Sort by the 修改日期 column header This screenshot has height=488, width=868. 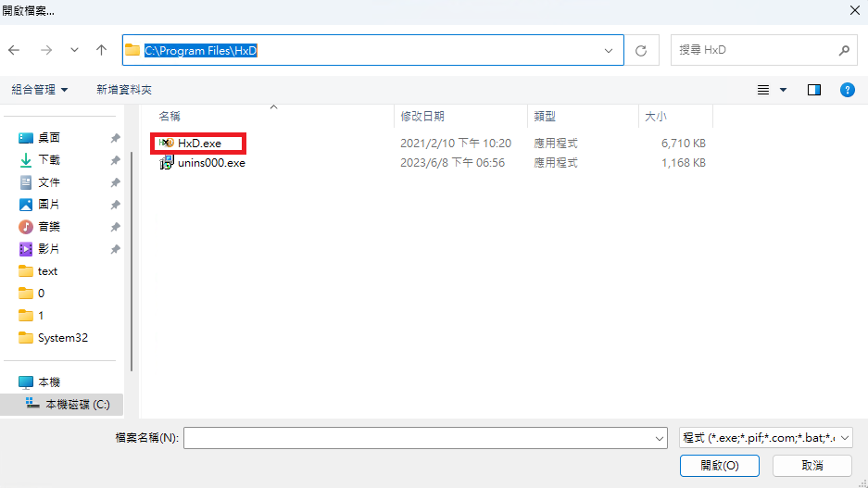[x=422, y=116]
